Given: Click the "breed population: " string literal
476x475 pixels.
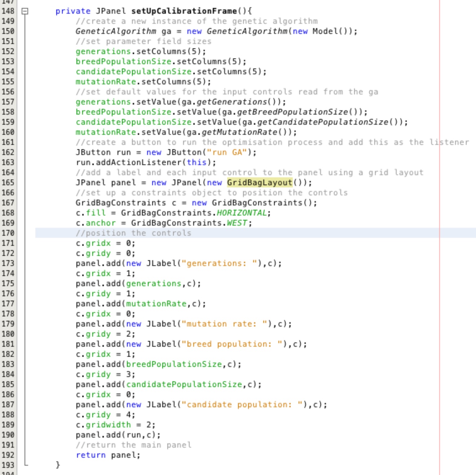Looking at the screenshot, I should click(x=232, y=344).
